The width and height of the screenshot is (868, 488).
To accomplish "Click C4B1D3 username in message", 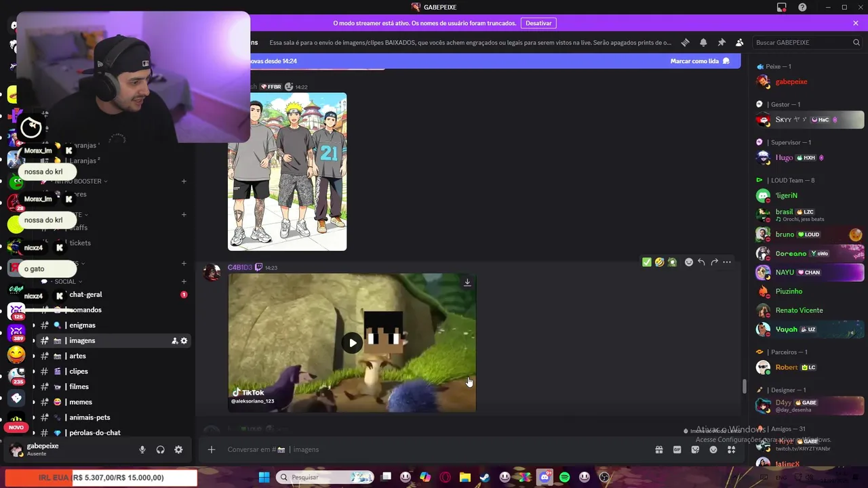I will click(239, 267).
